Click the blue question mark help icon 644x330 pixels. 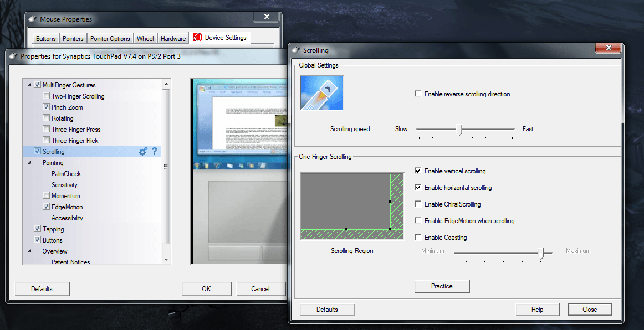click(154, 151)
